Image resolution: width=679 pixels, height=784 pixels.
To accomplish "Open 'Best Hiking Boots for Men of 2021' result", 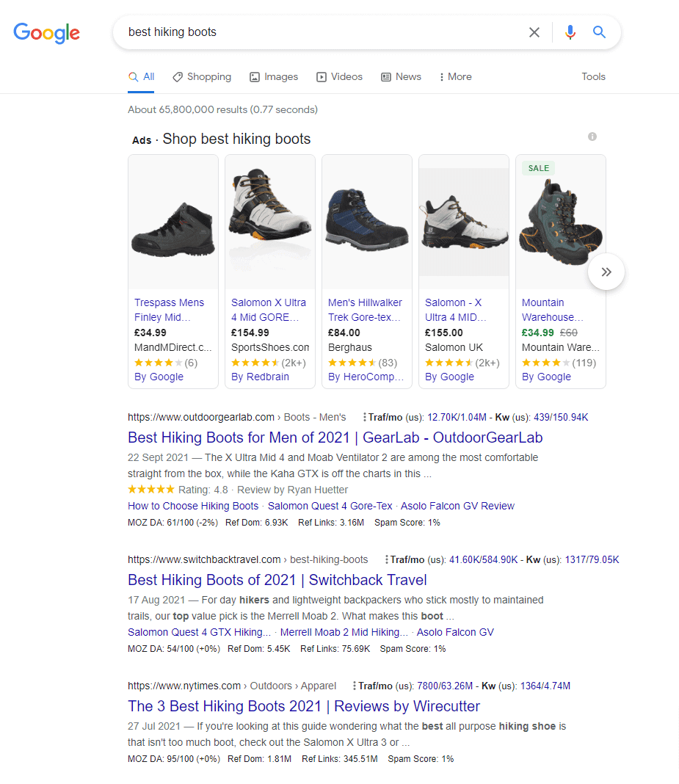I will 335,438.
